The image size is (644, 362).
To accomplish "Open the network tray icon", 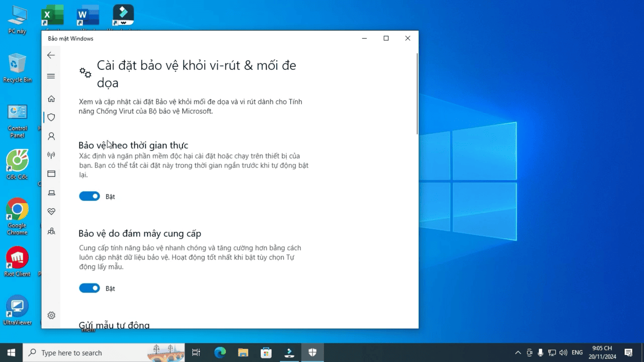I will 552,352.
